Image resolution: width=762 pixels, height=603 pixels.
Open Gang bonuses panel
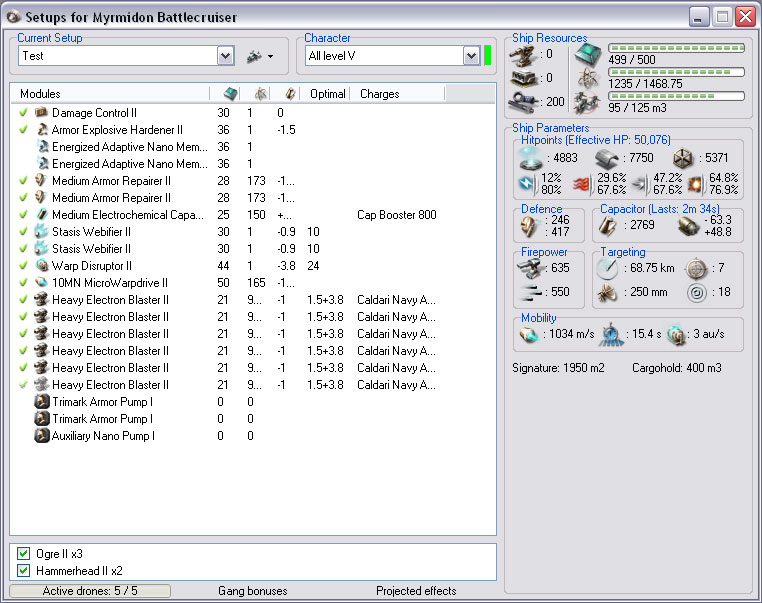252,591
